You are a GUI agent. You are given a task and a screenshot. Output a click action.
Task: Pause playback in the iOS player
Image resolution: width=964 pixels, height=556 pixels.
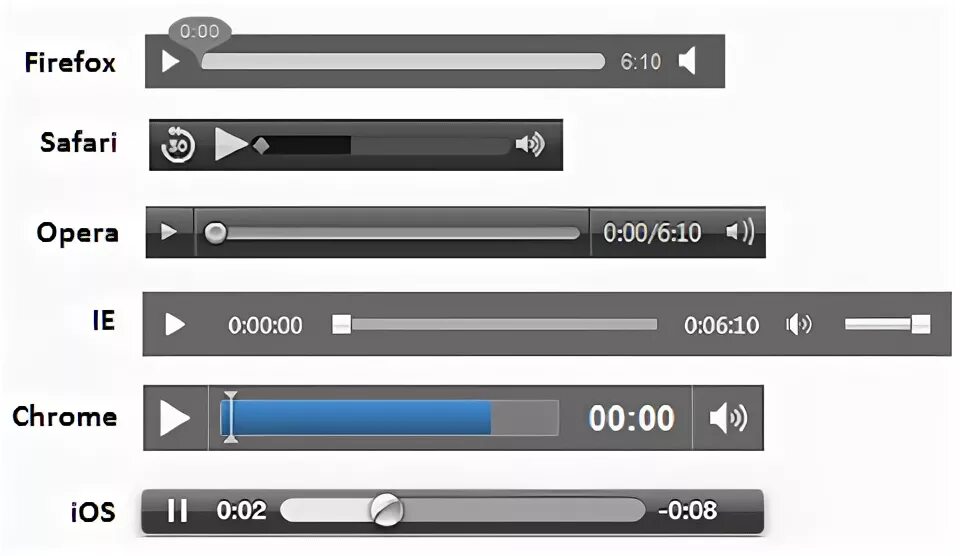pos(178,510)
